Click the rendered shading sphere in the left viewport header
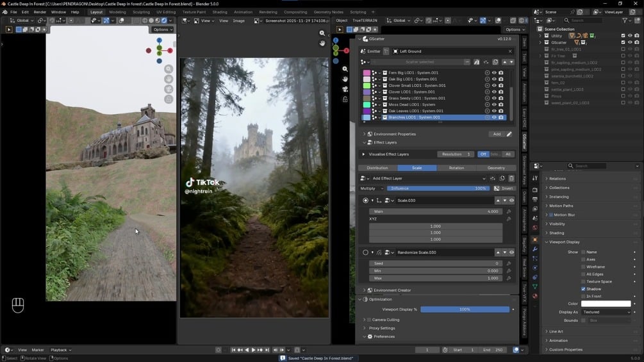This screenshot has width=644, height=362. (164, 21)
